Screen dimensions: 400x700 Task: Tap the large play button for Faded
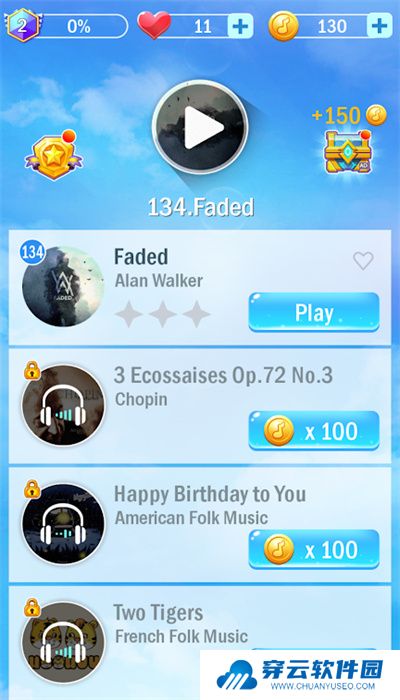200,128
